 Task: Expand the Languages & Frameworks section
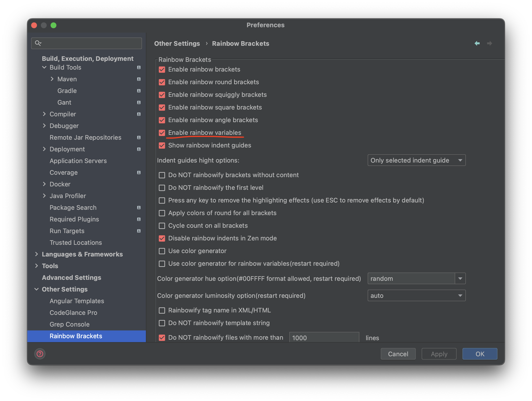point(36,254)
